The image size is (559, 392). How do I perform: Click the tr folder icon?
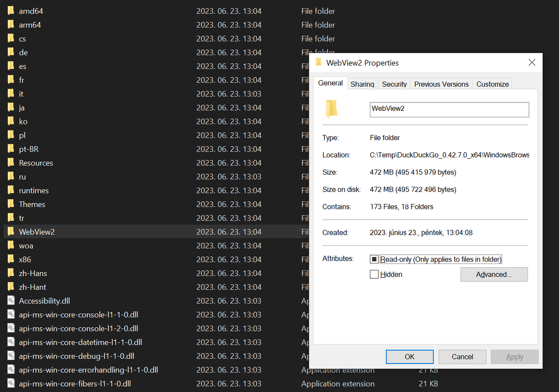point(11,218)
